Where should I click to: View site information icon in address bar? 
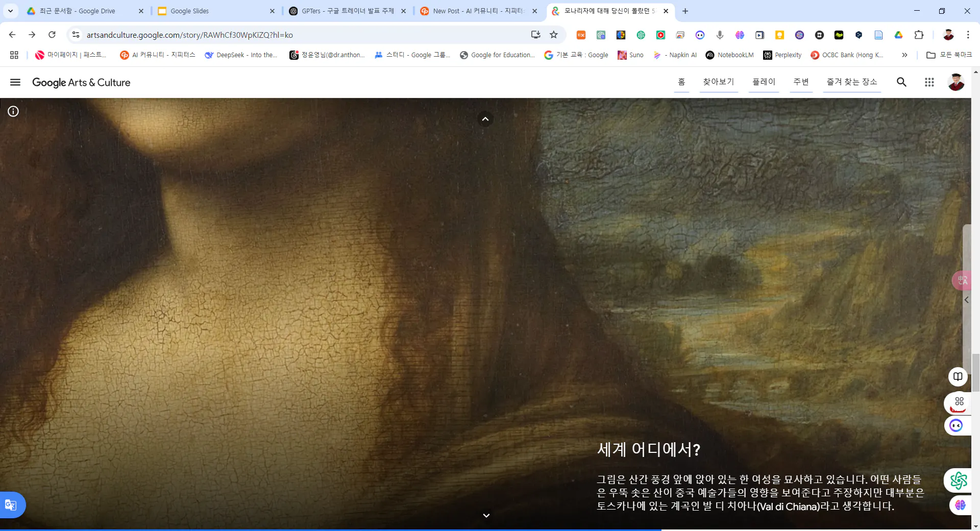76,35
